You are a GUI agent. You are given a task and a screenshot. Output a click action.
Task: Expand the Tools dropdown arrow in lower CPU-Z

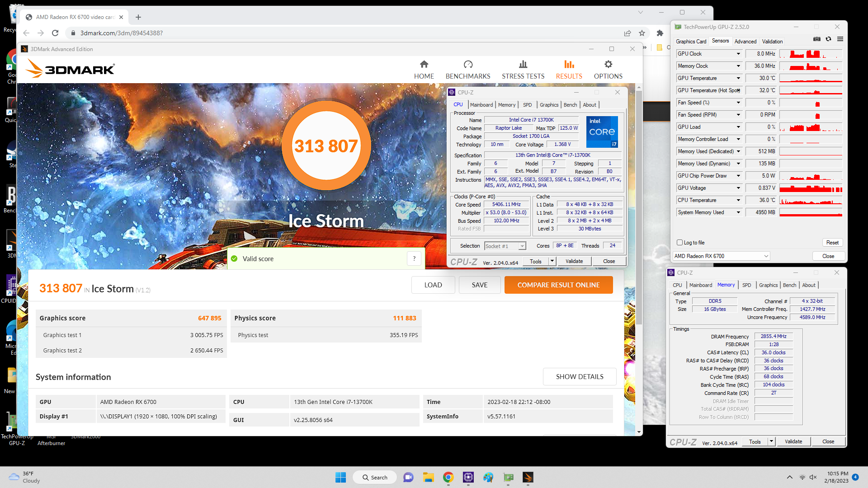(x=771, y=441)
